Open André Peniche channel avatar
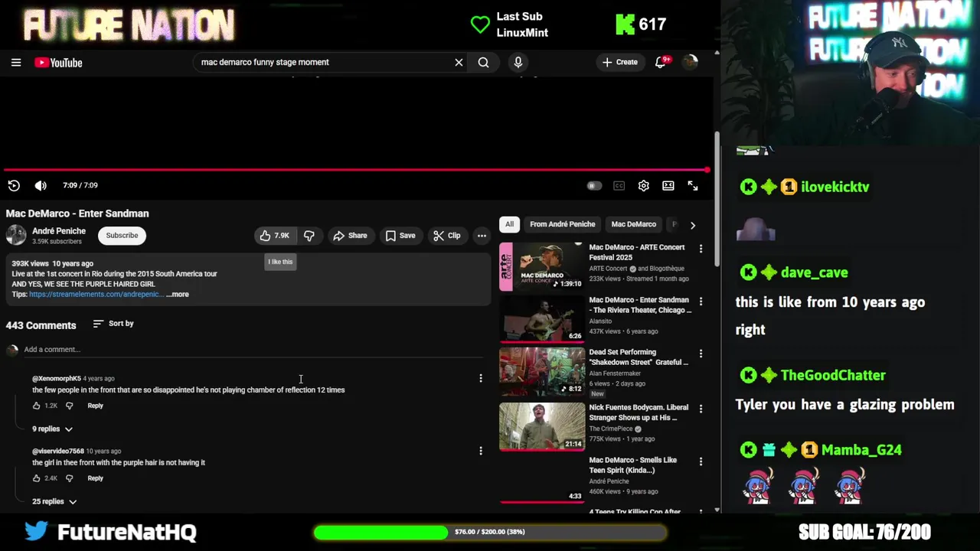The image size is (980, 551). coord(16,235)
